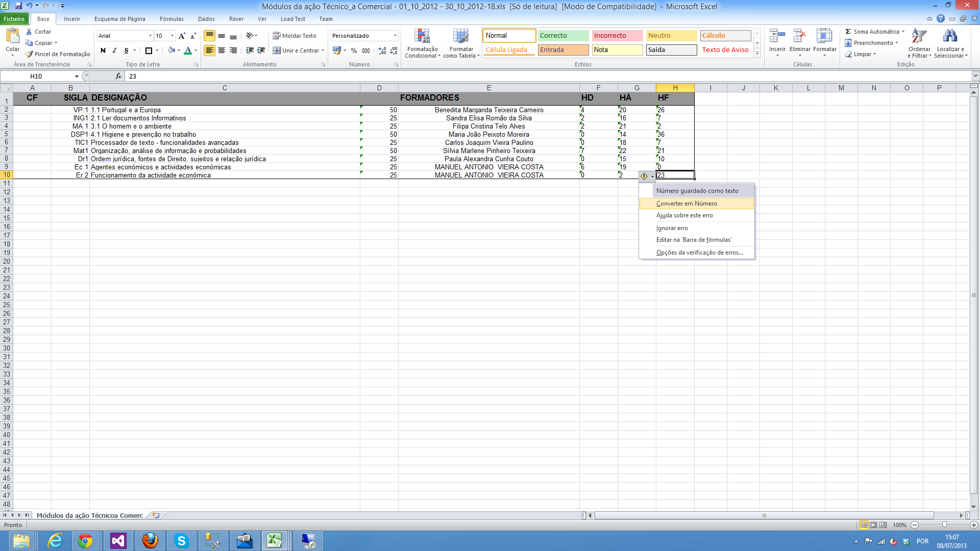Click the Soma Automática sigma icon
This screenshot has width=980, height=551.
pyautogui.click(x=848, y=32)
